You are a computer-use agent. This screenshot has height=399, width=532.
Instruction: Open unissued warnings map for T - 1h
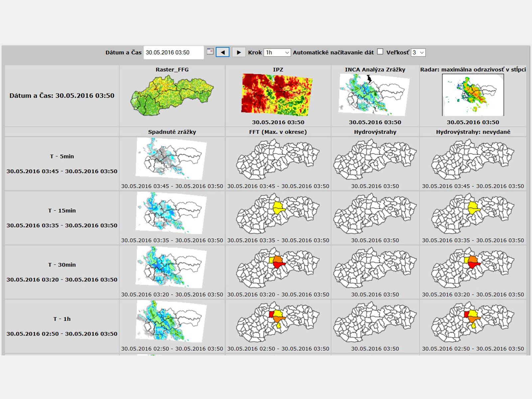pyautogui.click(x=473, y=322)
